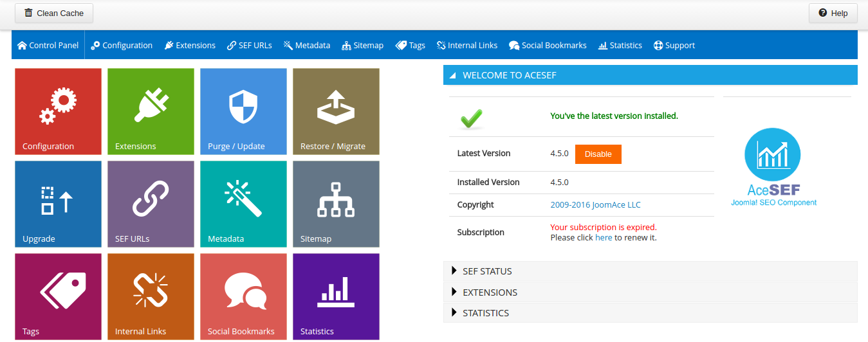Viewport: 868px width, 342px height.
Task: Open the purple SEF URLs chain tile
Action: (x=151, y=204)
